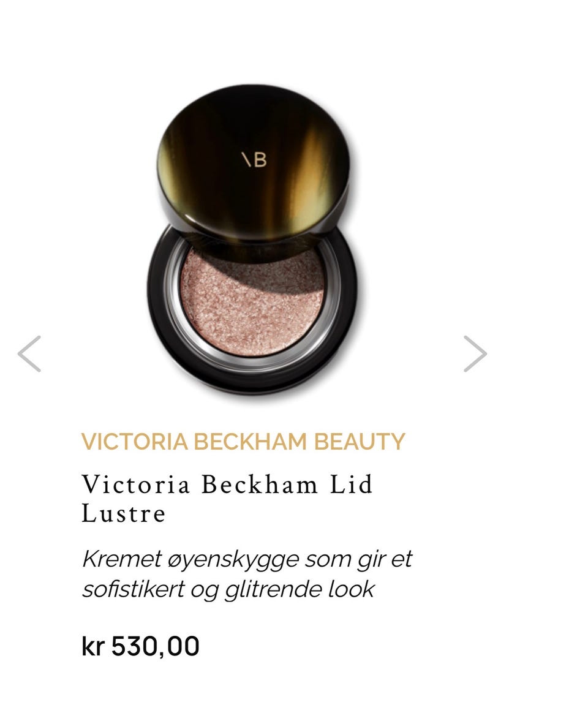Click the word Lustre in the title
The width and height of the screenshot is (588, 713).
tap(124, 514)
